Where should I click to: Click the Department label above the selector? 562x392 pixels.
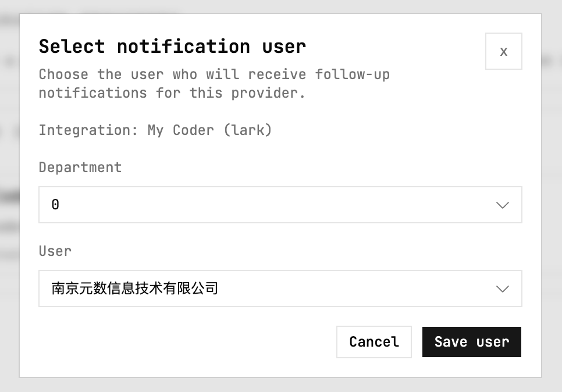click(x=80, y=168)
